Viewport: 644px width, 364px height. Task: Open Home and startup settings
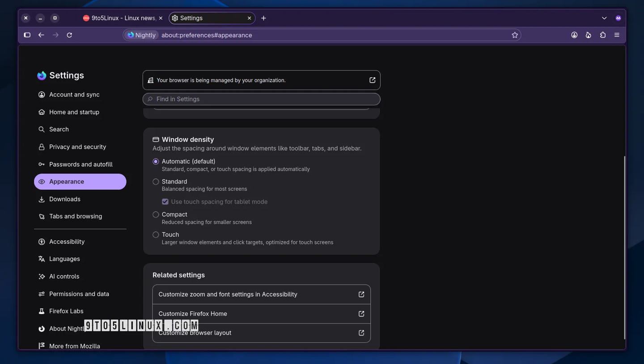coord(80,112)
